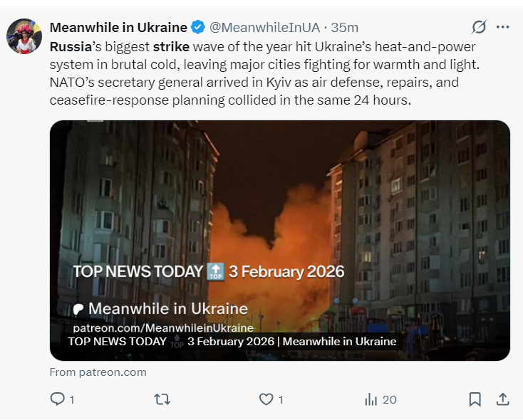Toggle the heart like icon
The height and width of the screenshot is (420, 523).
(x=266, y=399)
